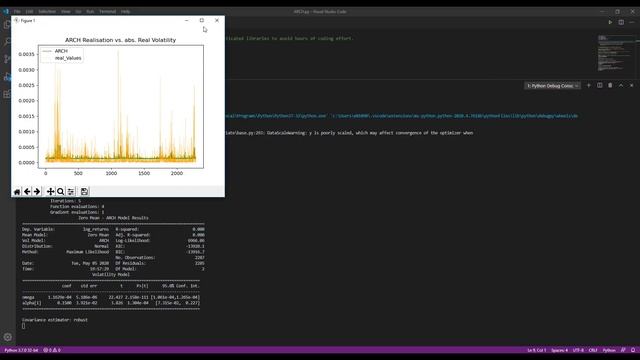The height and width of the screenshot is (360, 640).
Task: Split the editor to the right
Action: tap(621, 22)
